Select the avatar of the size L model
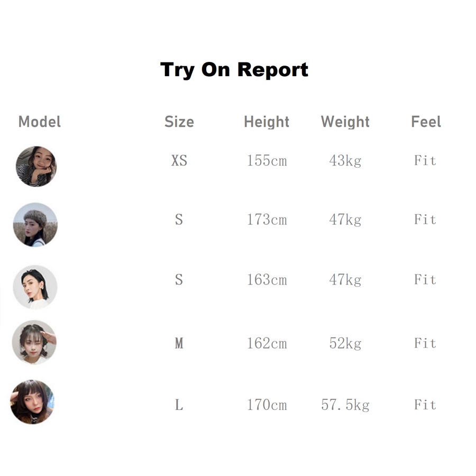The width and height of the screenshot is (476, 476). (x=32, y=401)
